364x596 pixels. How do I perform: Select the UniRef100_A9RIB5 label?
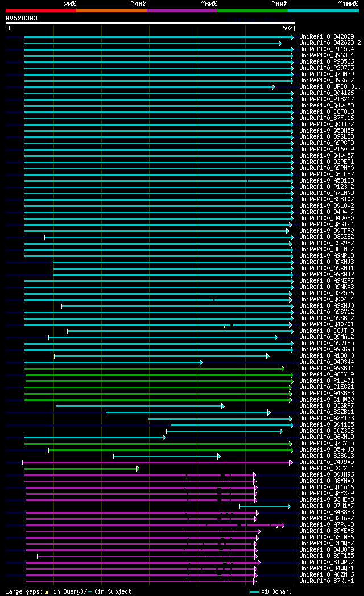pyautogui.click(x=326, y=343)
